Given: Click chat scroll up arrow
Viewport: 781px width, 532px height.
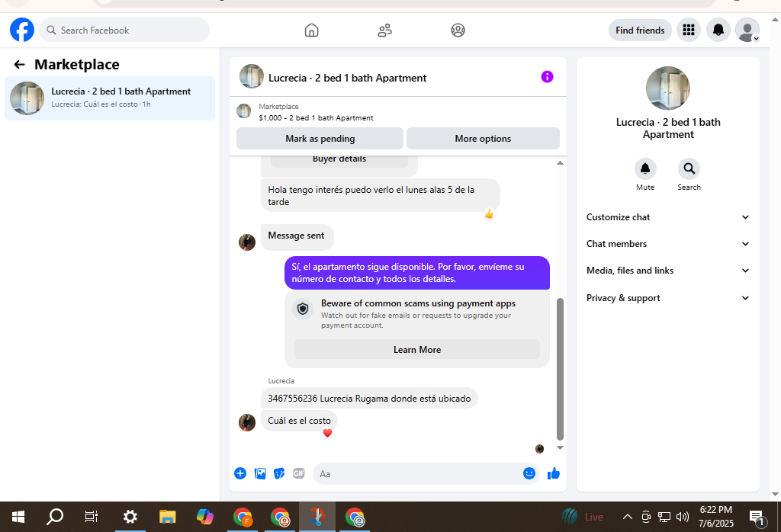Looking at the screenshot, I should click(x=560, y=163).
